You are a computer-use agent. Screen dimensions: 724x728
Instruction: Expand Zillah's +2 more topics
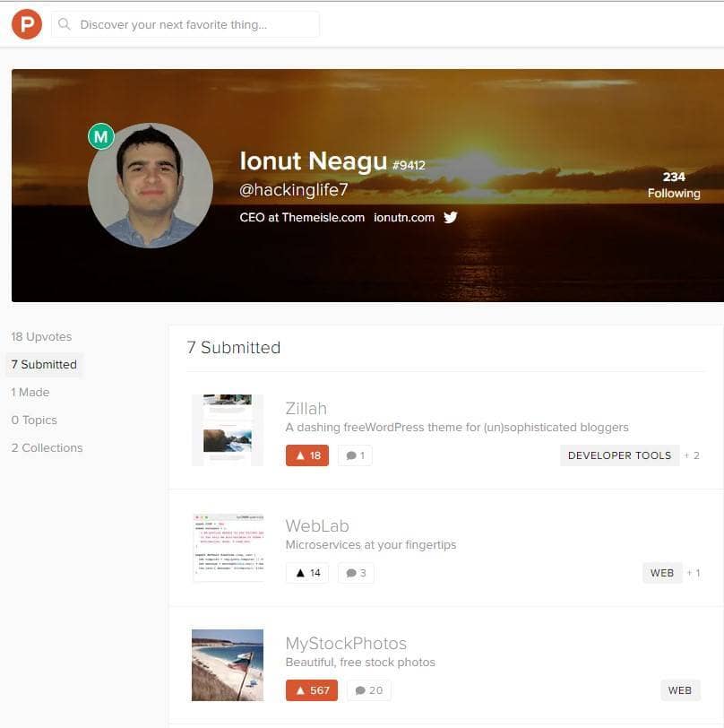(x=692, y=455)
